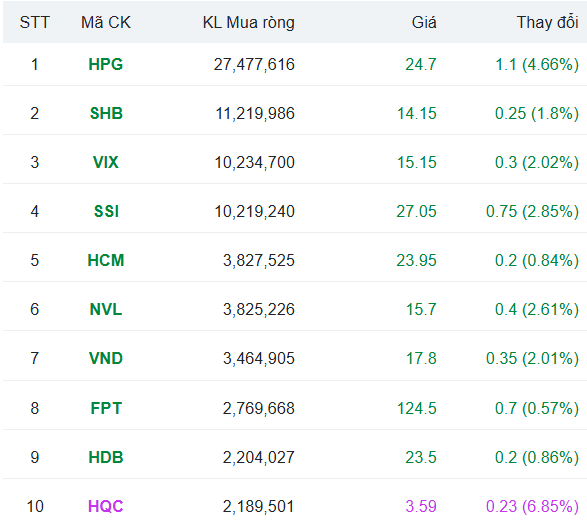Screen dimensions: 587x522
Task: Click the change value 0.3 (2.02%)
Action: (x=537, y=163)
